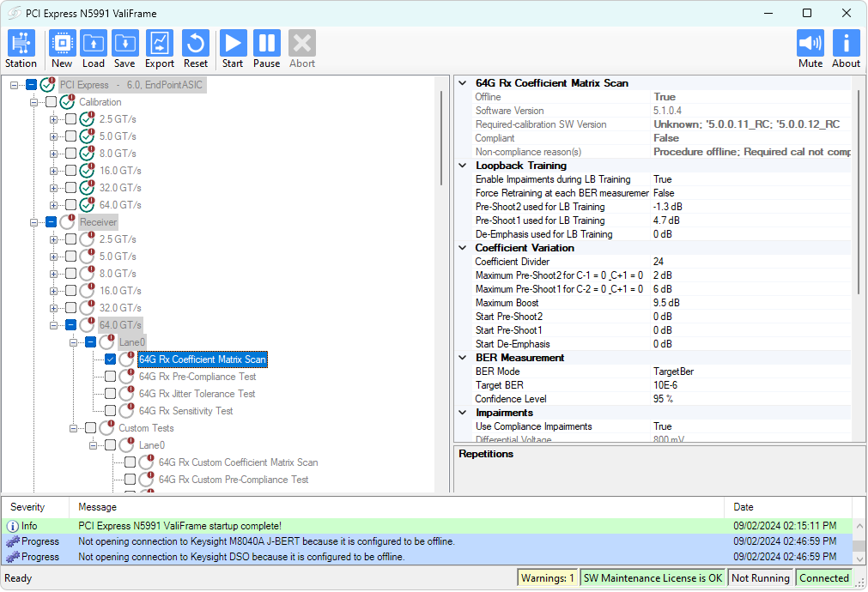This screenshot has width=868, height=592.
Task: Check the 64G Rx Pre-Compliance Test checkbox
Action: pyautogui.click(x=110, y=377)
